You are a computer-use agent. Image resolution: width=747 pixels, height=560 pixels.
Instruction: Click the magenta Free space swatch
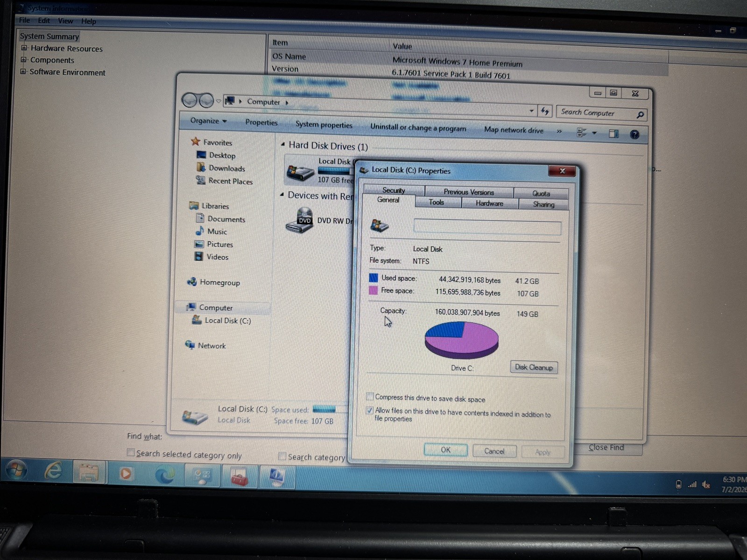pyautogui.click(x=373, y=290)
